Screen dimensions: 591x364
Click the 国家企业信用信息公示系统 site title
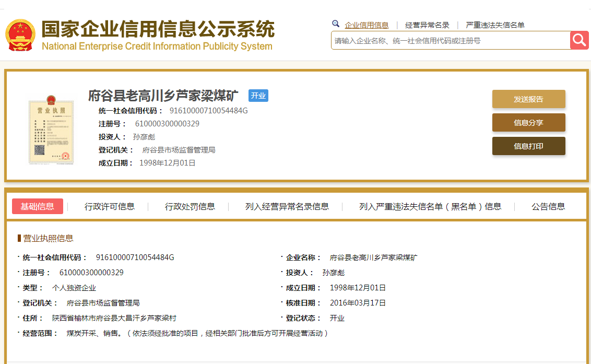tap(158, 30)
